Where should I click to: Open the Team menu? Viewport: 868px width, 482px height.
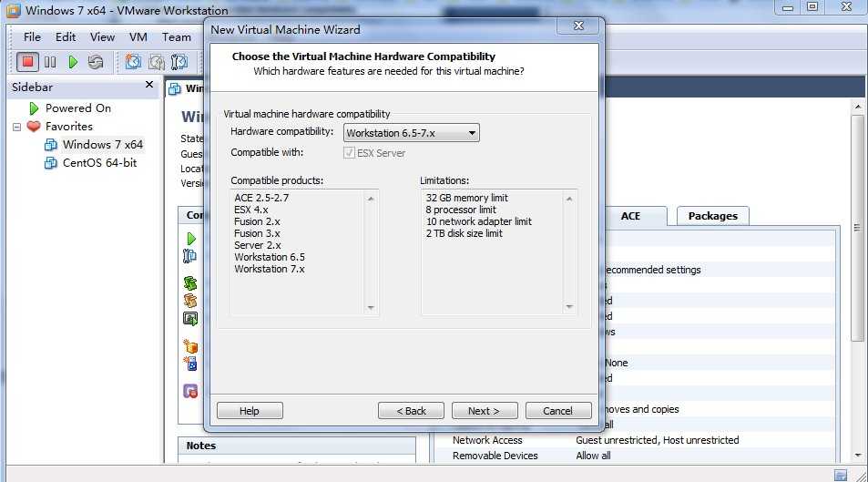click(x=176, y=37)
